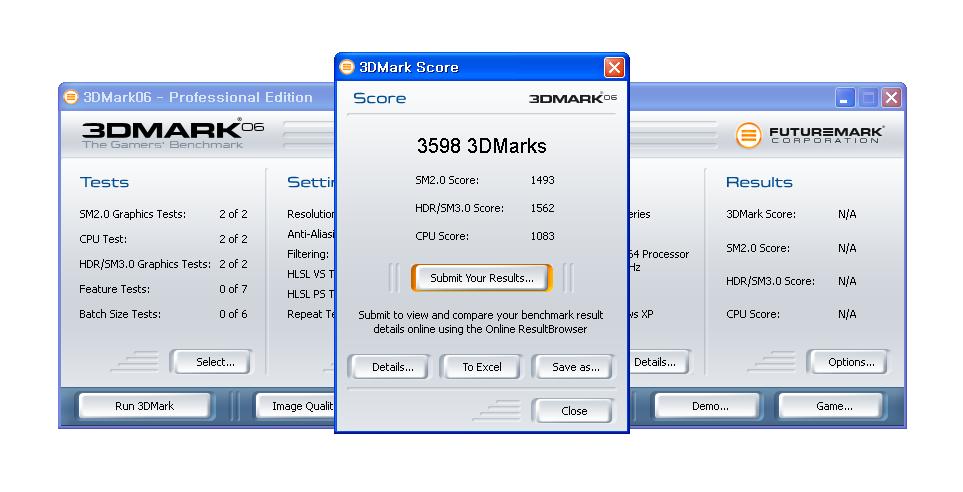This screenshot has height=492, width=963.
Task: Click CPU Test row in Tests panel
Action: pyautogui.click(x=163, y=239)
